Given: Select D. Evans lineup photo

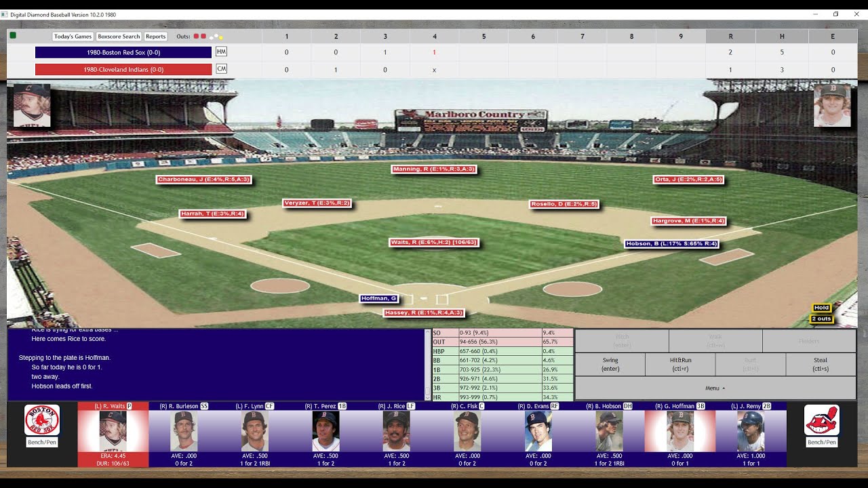Looking at the screenshot, I should click(x=538, y=431).
